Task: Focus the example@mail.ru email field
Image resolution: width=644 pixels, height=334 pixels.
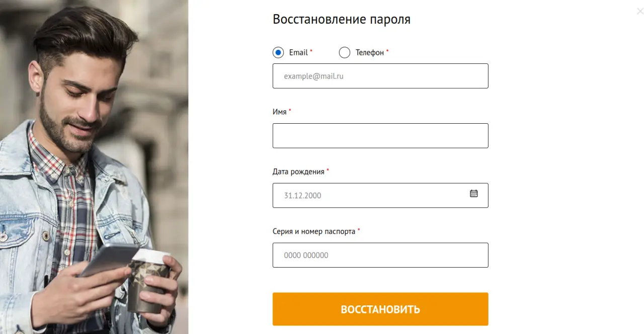Action: (x=380, y=76)
